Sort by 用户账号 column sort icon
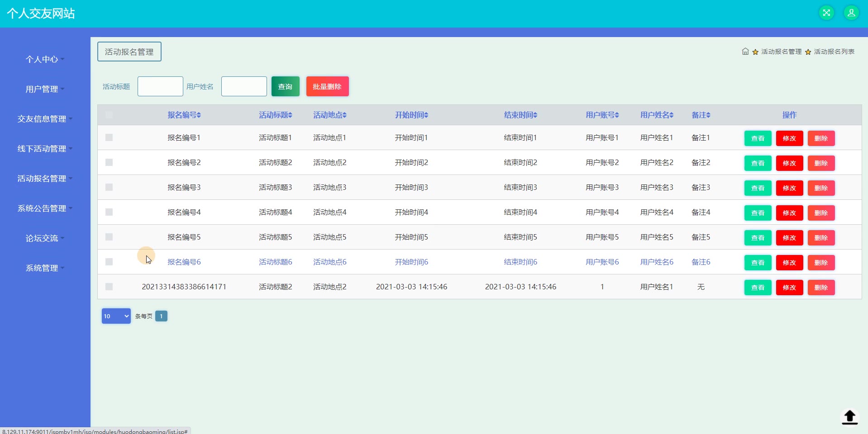 point(617,115)
